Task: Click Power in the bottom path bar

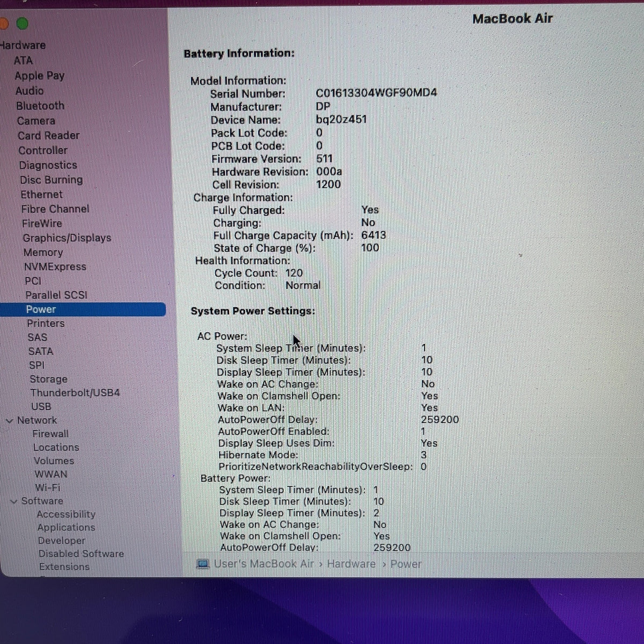Action: click(406, 564)
